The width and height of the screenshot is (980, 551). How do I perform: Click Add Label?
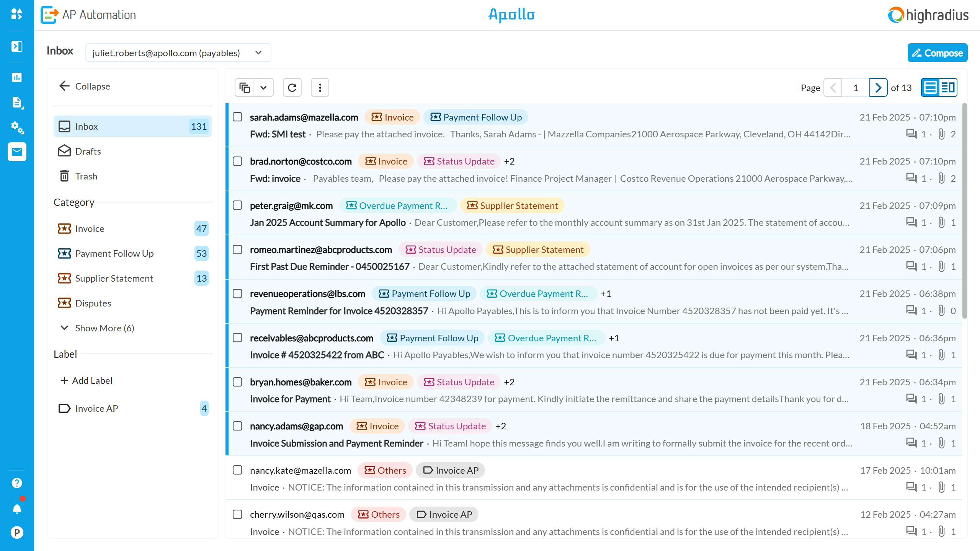pyautogui.click(x=87, y=380)
